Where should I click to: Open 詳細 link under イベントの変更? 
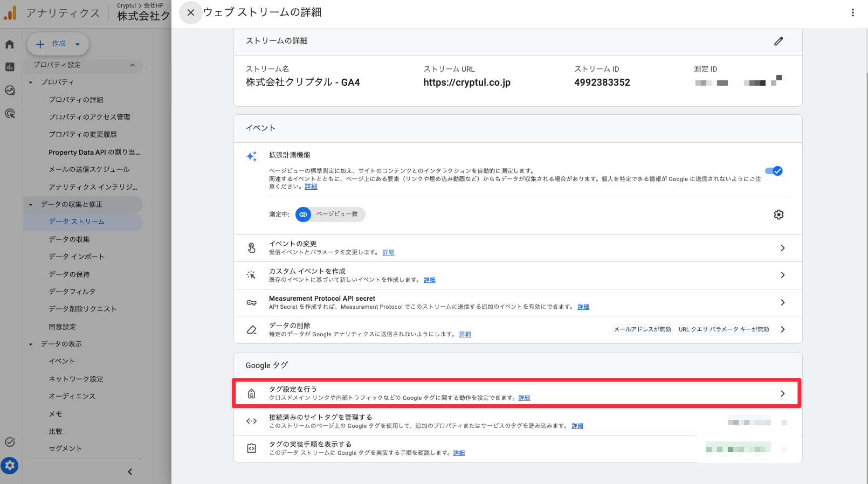389,252
